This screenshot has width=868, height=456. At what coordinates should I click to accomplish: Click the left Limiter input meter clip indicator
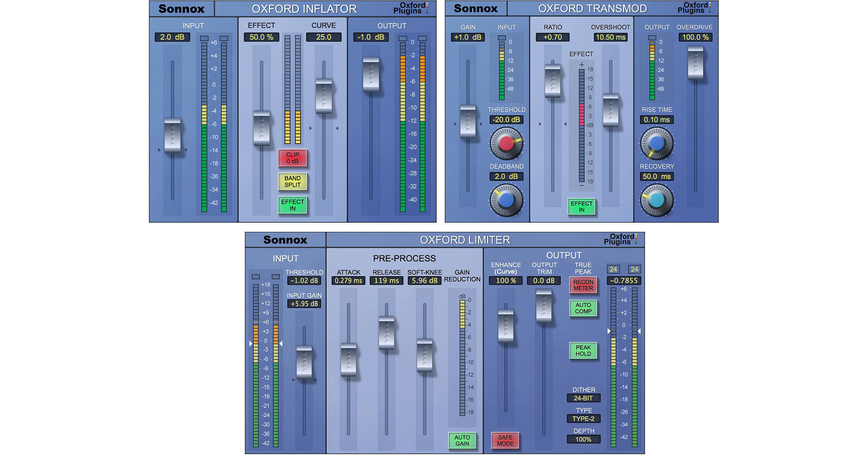coord(256,277)
